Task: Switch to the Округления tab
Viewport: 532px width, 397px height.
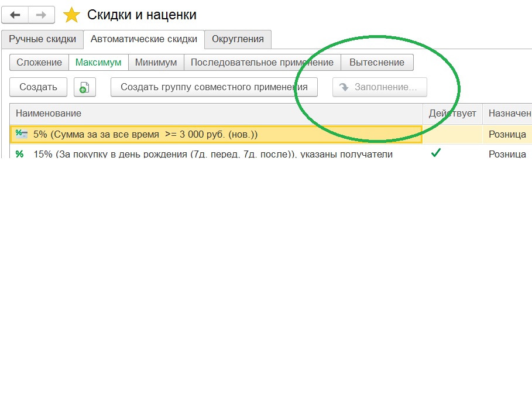Action: (x=238, y=39)
